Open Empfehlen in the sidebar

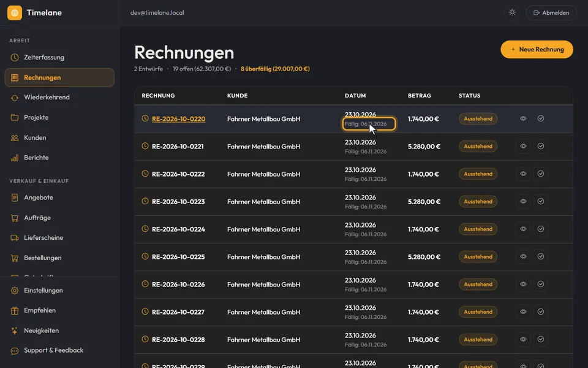(59, 310)
